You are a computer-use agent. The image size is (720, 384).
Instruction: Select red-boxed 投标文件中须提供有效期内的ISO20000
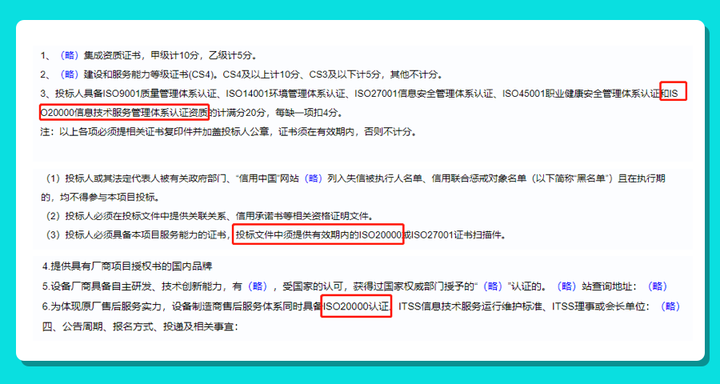(x=318, y=234)
